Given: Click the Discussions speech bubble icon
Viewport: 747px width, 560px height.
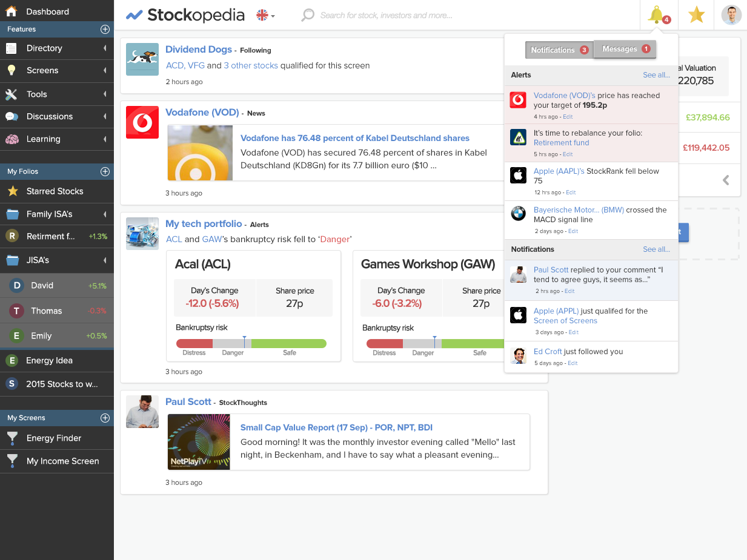Looking at the screenshot, I should [12, 117].
